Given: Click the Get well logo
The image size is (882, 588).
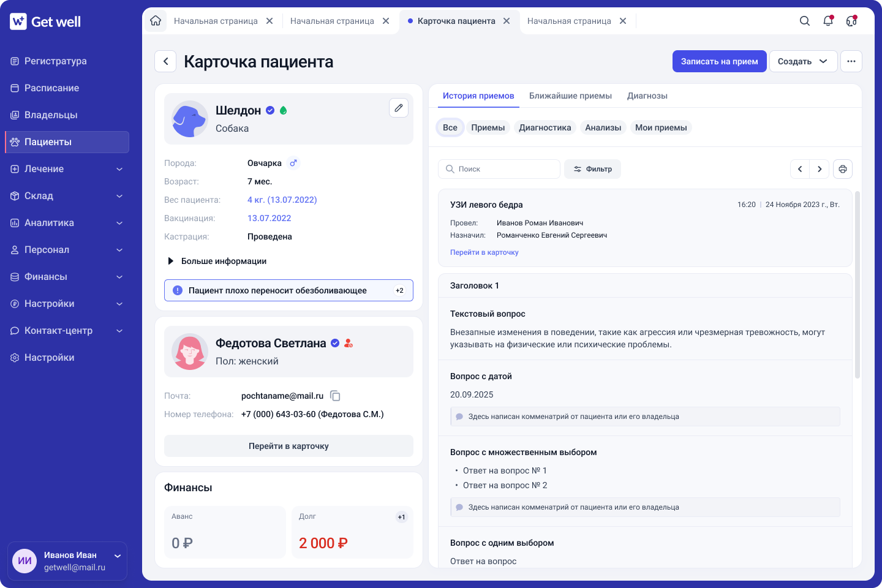Looking at the screenshot, I should 45,21.
